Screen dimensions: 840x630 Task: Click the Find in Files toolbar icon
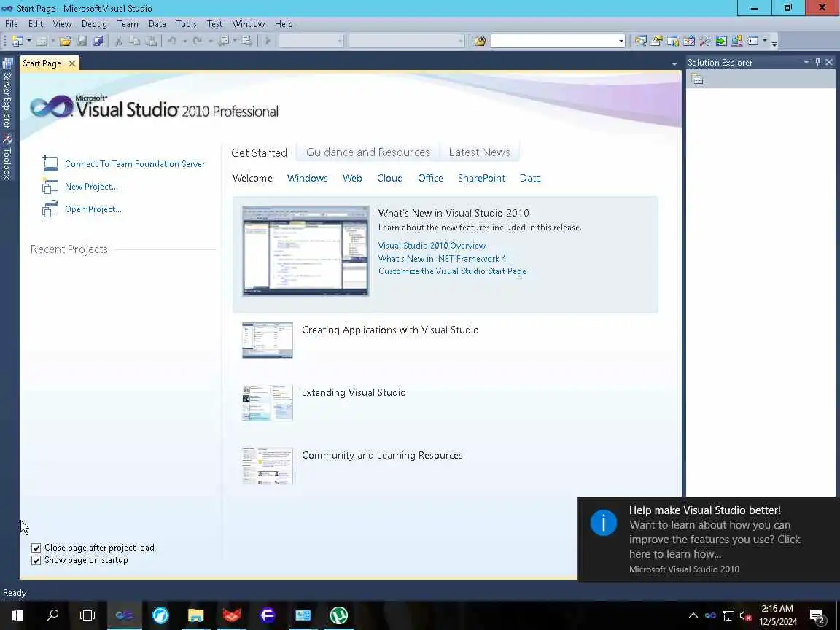(480, 41)
